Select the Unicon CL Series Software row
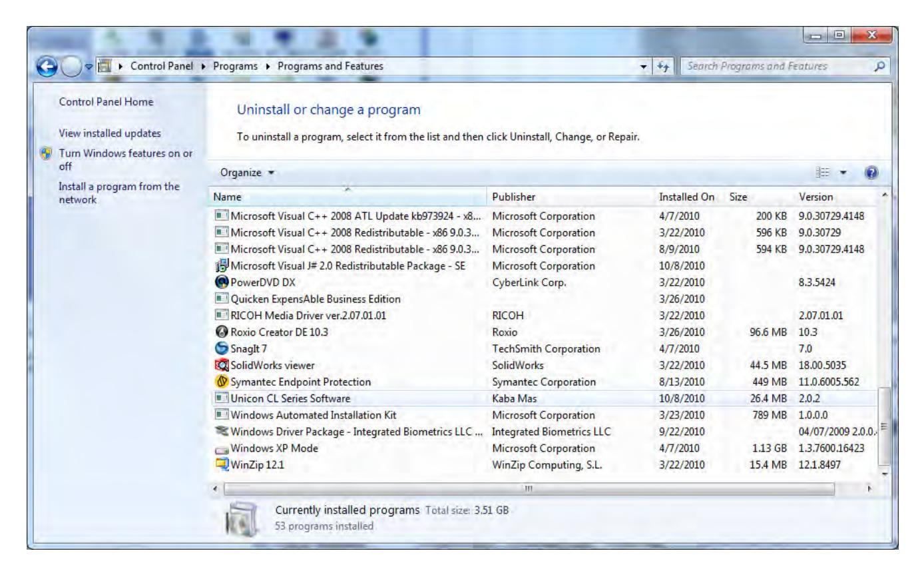This screenshot has width=924, height=573. tap(545, 398)
